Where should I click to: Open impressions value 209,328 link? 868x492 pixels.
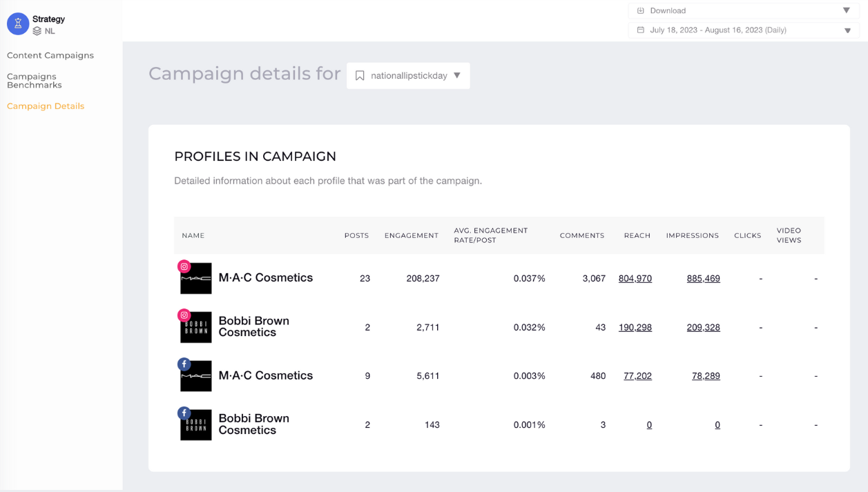tap(704, 328)
